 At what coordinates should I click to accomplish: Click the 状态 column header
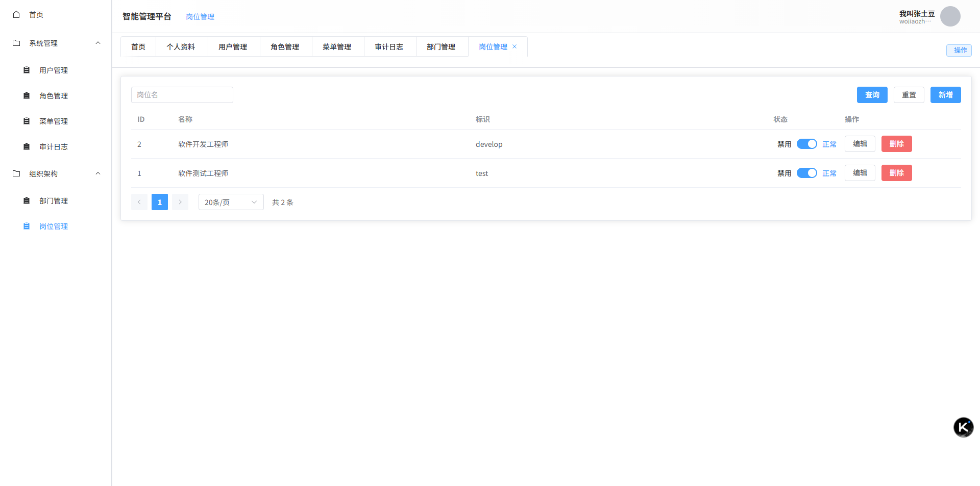[x=780, y=119]
